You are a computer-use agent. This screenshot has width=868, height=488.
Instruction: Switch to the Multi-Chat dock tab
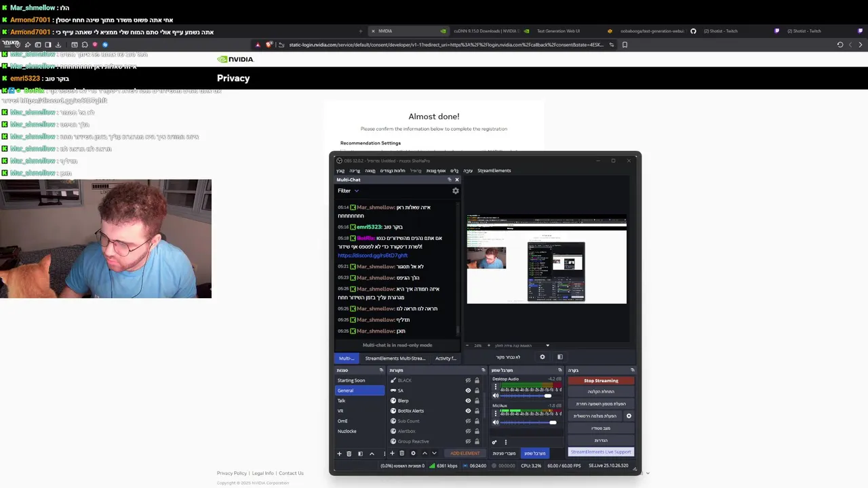tap(347, 358)
